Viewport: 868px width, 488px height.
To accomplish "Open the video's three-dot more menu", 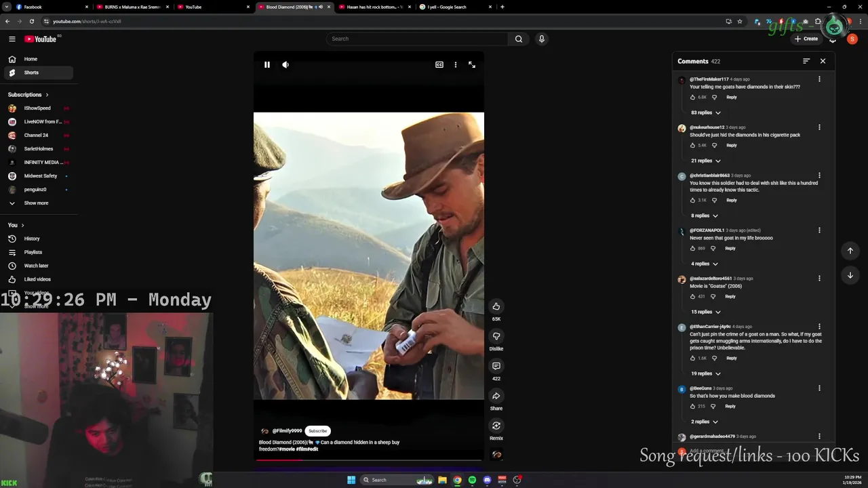I will pos(456,65).
